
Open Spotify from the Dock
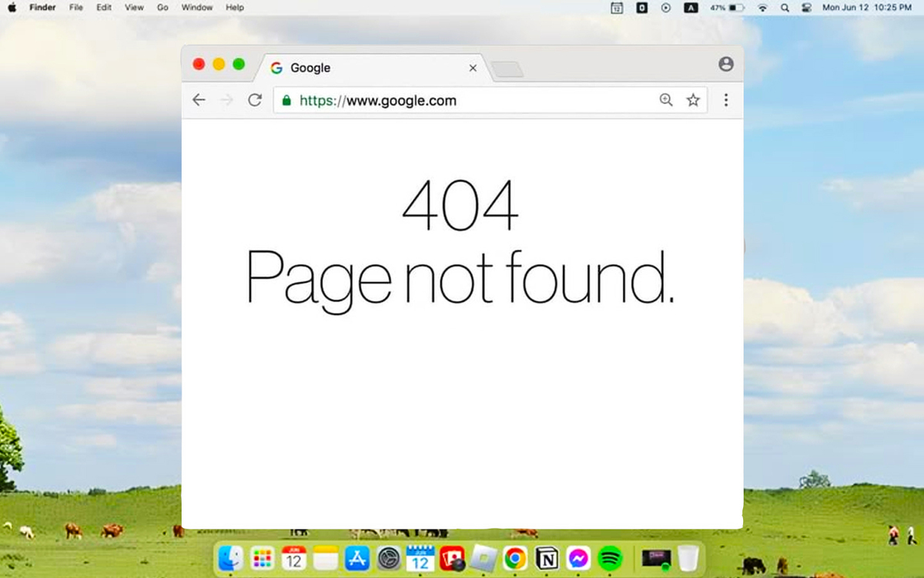tap(610, 558)
